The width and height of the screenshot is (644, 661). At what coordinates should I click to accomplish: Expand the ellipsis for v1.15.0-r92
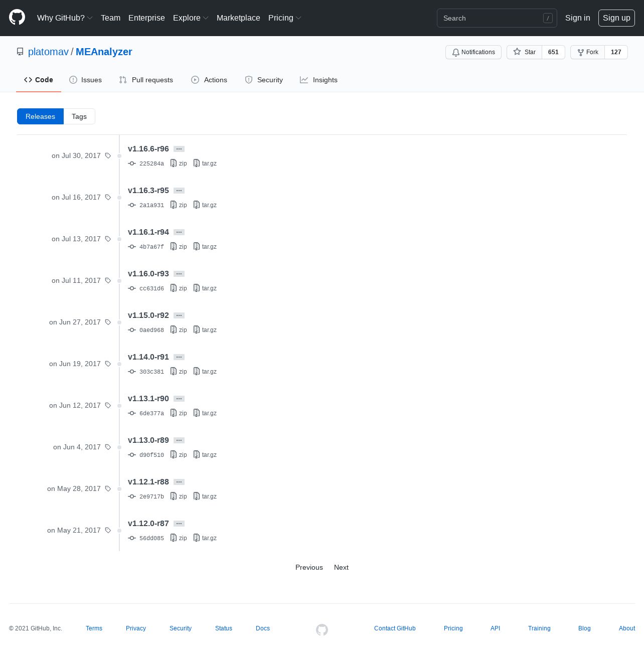click(x=179, y=315)
